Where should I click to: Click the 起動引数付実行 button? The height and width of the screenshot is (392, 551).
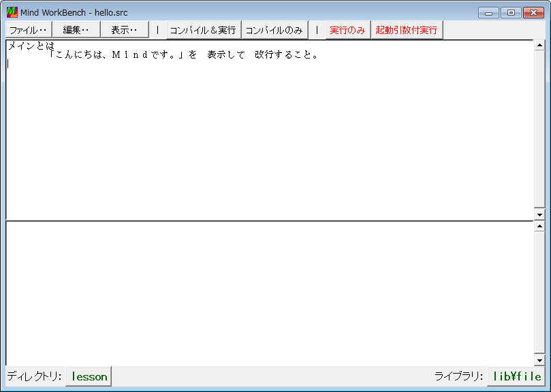(407, 30)
